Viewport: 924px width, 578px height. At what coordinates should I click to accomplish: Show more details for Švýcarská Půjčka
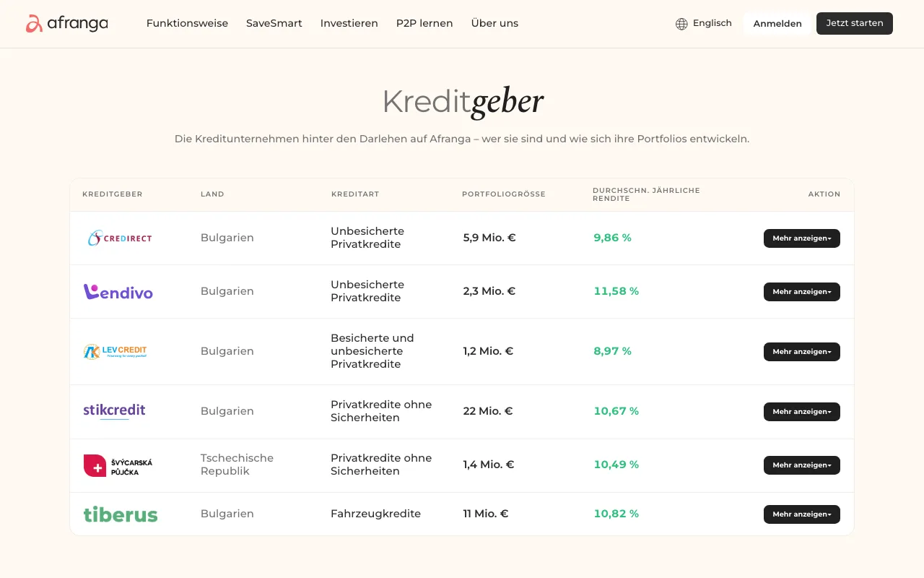click(x=802, y=465)
